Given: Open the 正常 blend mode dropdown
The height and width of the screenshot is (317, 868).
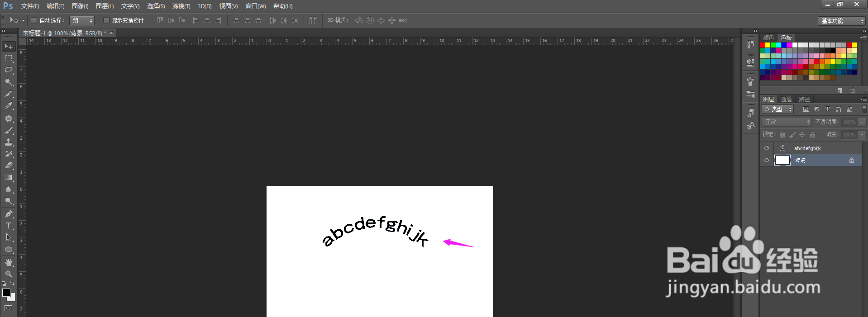Looking at the screenshot, I should pyautogui.click(x=787, y=122).
